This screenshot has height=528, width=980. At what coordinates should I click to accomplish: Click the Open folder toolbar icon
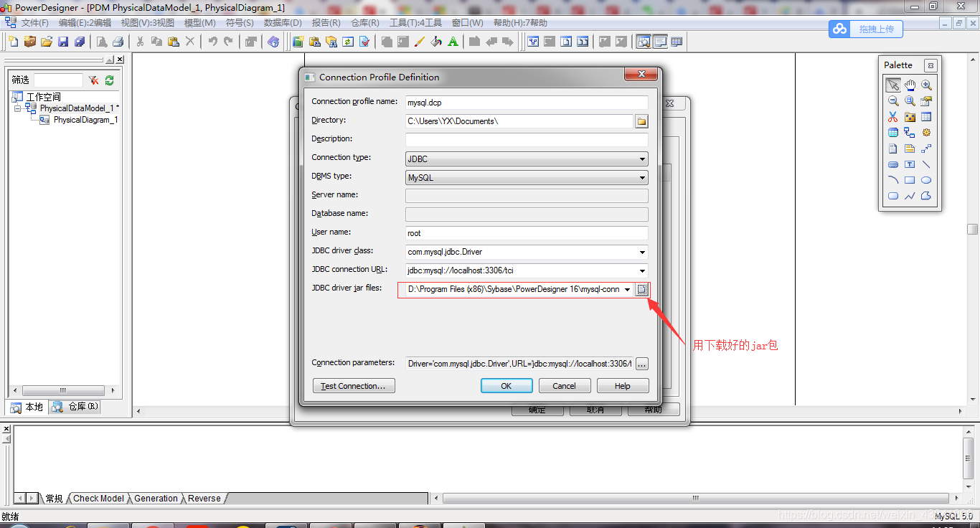[x=47, y=42]
